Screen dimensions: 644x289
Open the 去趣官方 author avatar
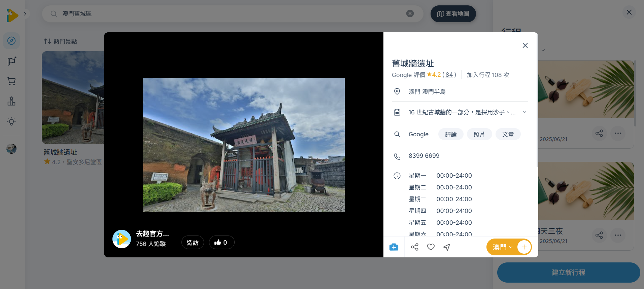(x=122, y=239)
